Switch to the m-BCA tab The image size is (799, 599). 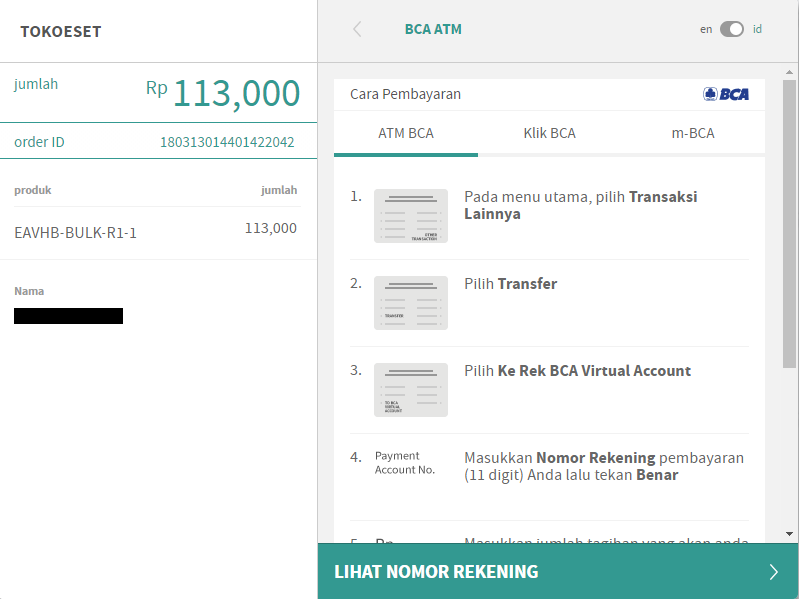click(x=693, y=133)
